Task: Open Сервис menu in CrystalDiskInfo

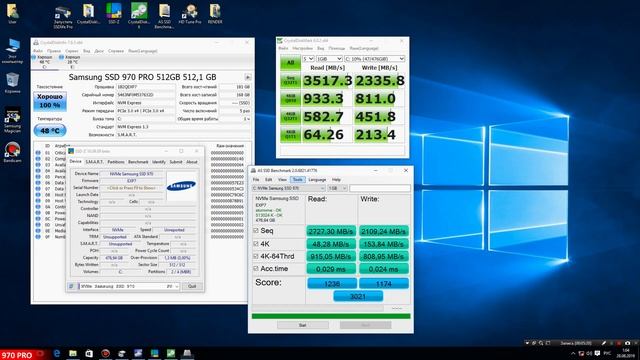Action: pyautogui.click(x=72, y=51)
